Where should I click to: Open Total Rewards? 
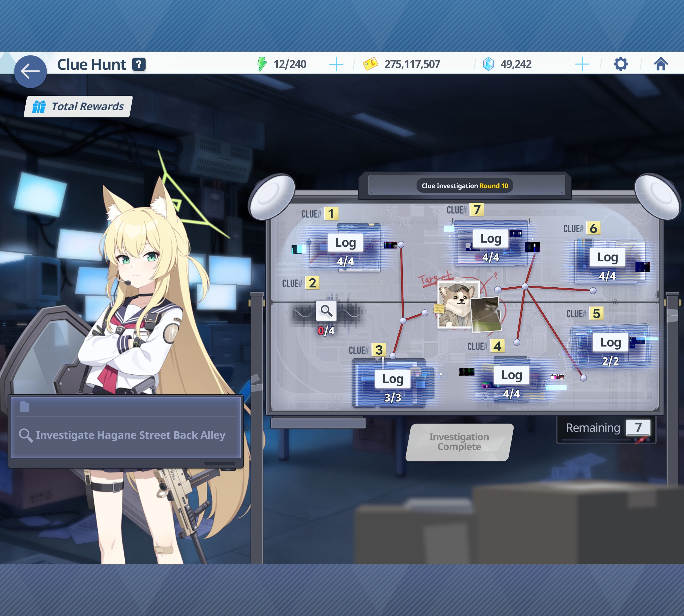(x=78, y=107)
